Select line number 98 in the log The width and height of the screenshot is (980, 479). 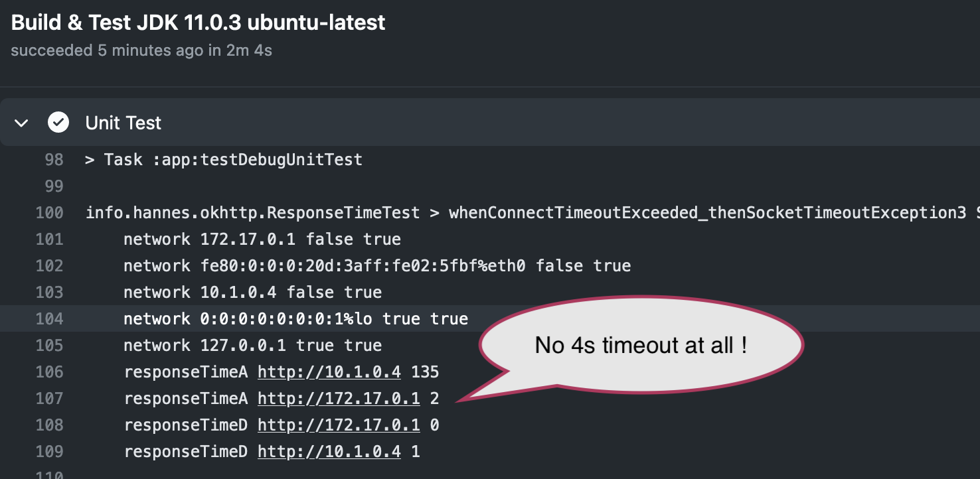(56, 159)
